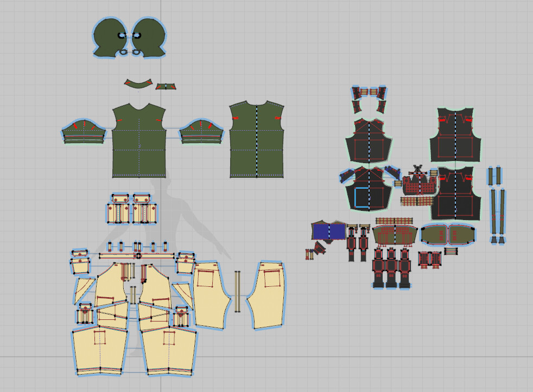Click the curved green collar strip

pos(138,84)
